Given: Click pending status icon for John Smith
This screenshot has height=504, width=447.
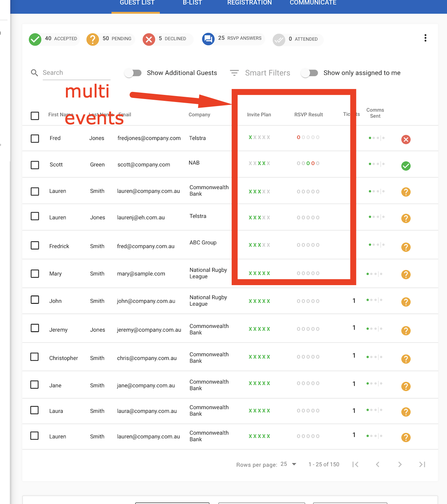Looking at the screenshot, I should [406, 302].
